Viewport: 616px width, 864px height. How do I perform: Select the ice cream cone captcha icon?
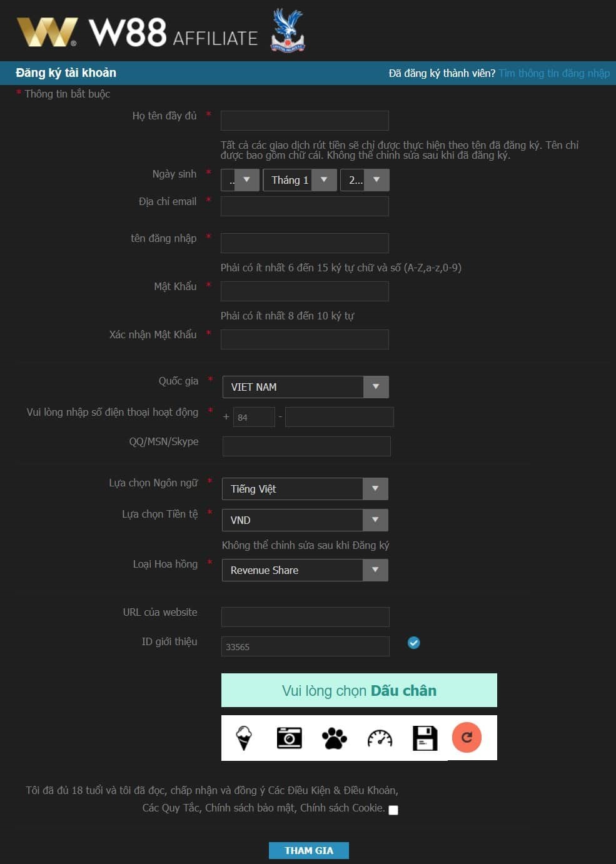coord(244,738)
